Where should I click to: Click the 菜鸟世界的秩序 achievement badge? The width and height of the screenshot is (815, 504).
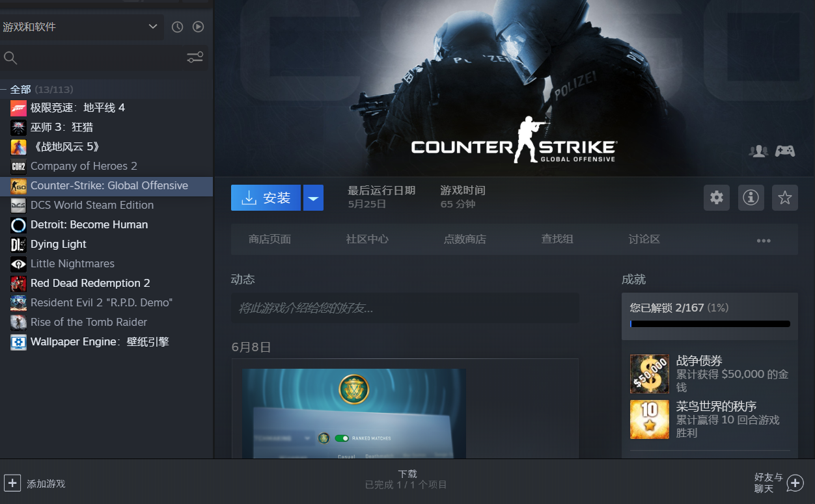point(650,419)
